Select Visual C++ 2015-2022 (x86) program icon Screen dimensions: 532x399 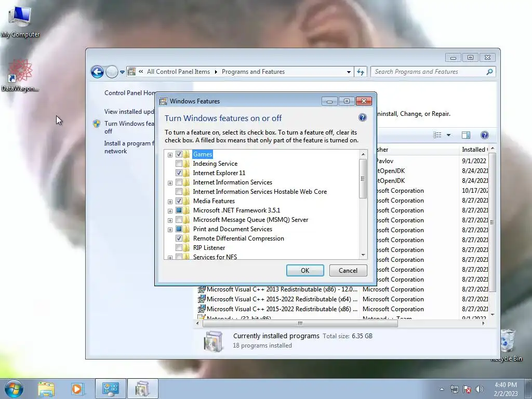click(x=202, y=309)
